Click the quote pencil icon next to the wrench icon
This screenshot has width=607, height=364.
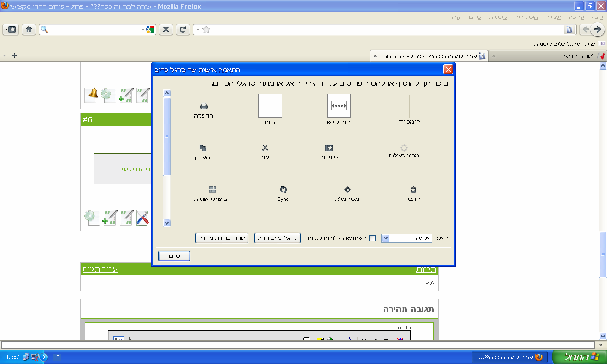tap(127, 218)
